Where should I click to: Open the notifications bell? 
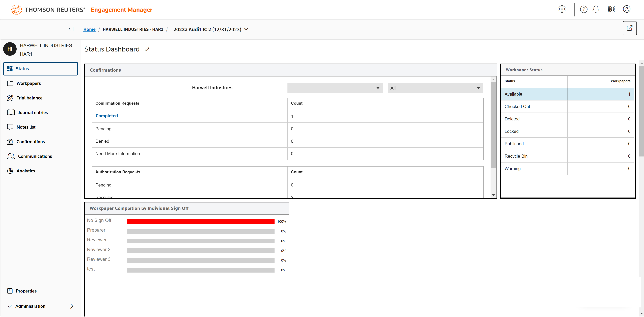tap(596, 9)
